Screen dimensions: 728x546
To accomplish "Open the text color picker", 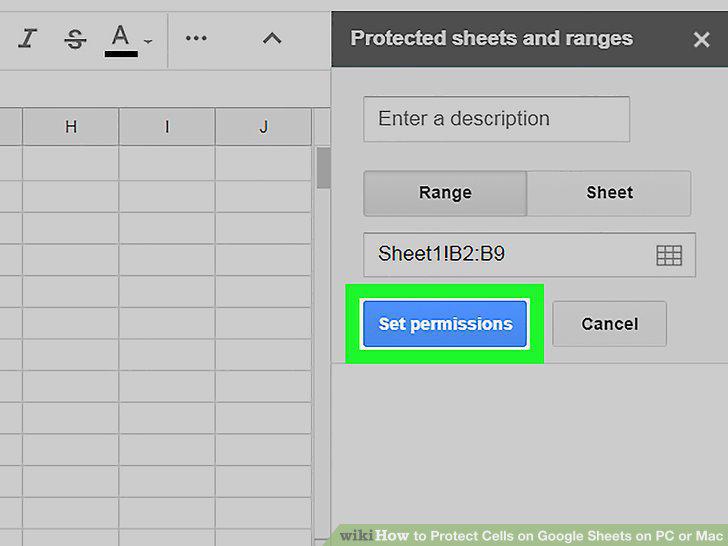I will coord(121,41).
